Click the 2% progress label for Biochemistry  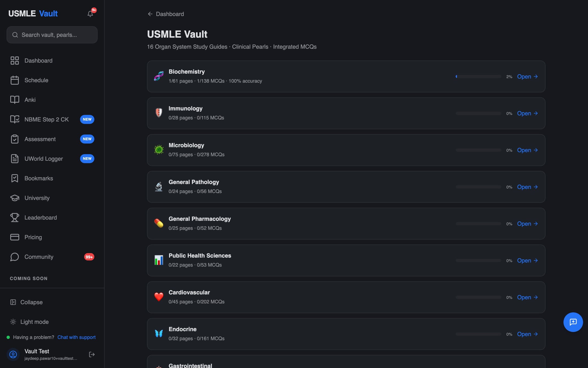coord(509,77)
